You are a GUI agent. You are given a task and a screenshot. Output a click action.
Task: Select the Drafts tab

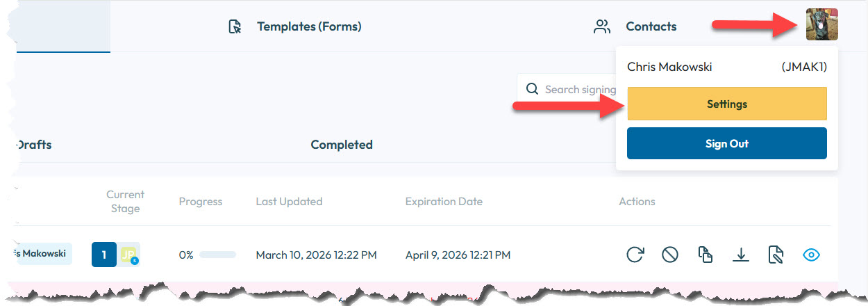point(35,145)
